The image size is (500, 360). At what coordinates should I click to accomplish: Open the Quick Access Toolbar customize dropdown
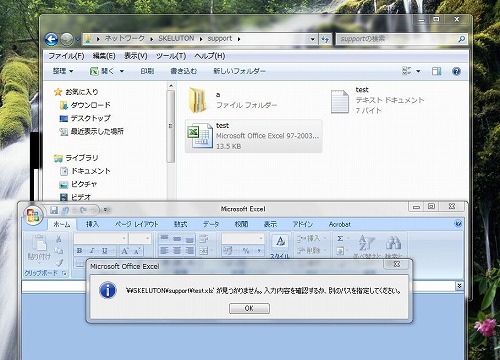click(x=105, y=210)
